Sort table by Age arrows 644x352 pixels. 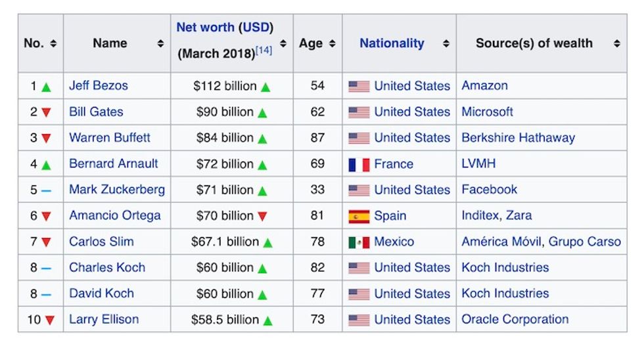pos(333,43)
